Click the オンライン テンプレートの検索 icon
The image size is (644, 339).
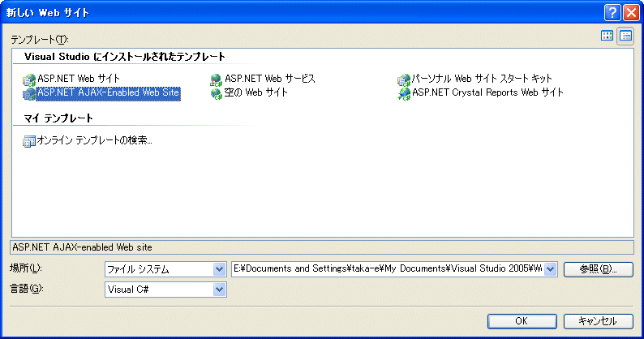tap(29, 141)
